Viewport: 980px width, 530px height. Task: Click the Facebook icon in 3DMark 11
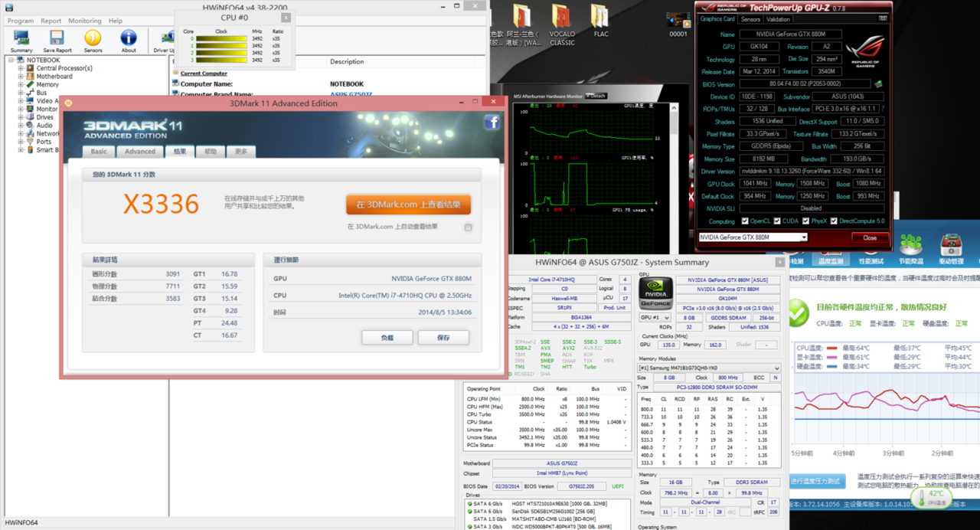(x=492, y=123)
